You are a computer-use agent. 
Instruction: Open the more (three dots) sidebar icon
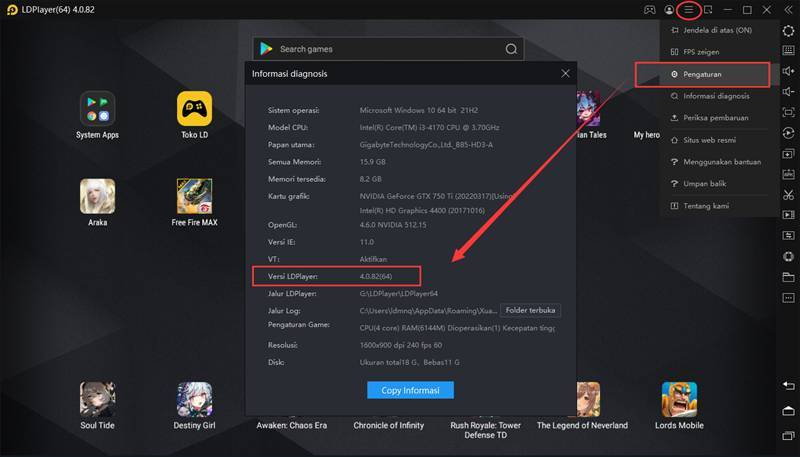pyautogui.click(x=788, y=297)
